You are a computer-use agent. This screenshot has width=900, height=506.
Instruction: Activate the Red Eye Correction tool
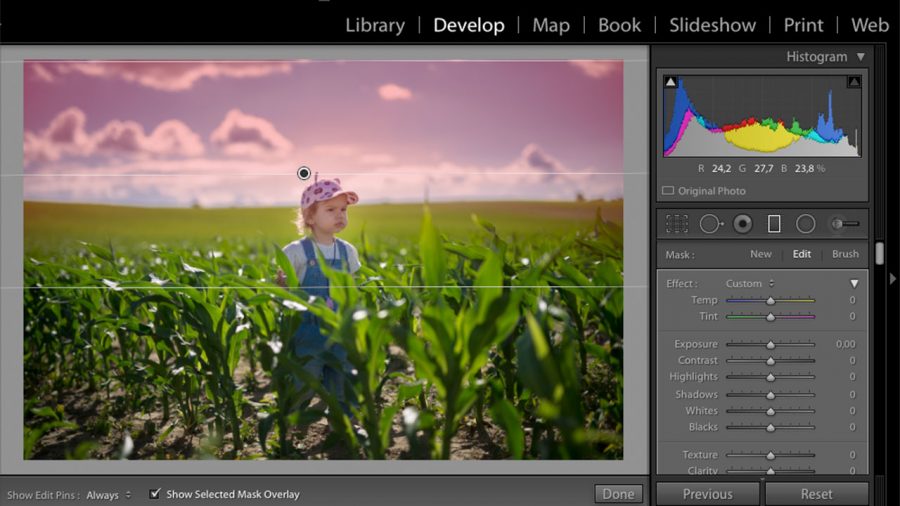[x=742, y=224]
